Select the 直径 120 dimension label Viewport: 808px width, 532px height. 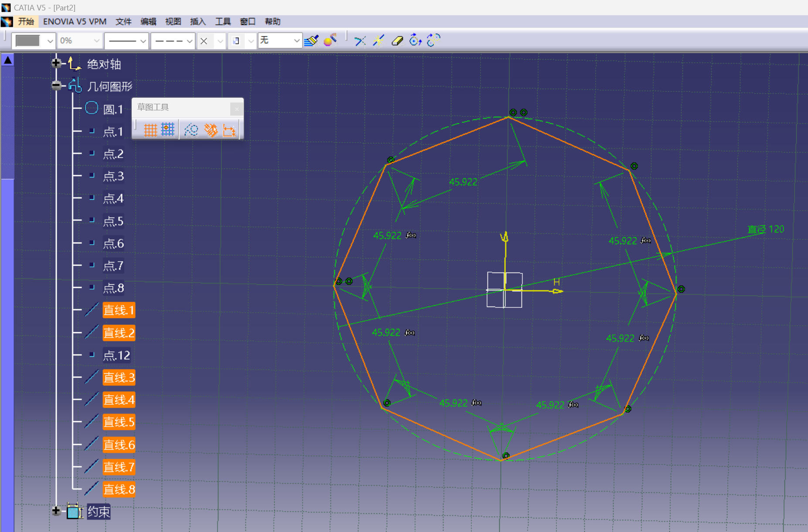(766, 229)
